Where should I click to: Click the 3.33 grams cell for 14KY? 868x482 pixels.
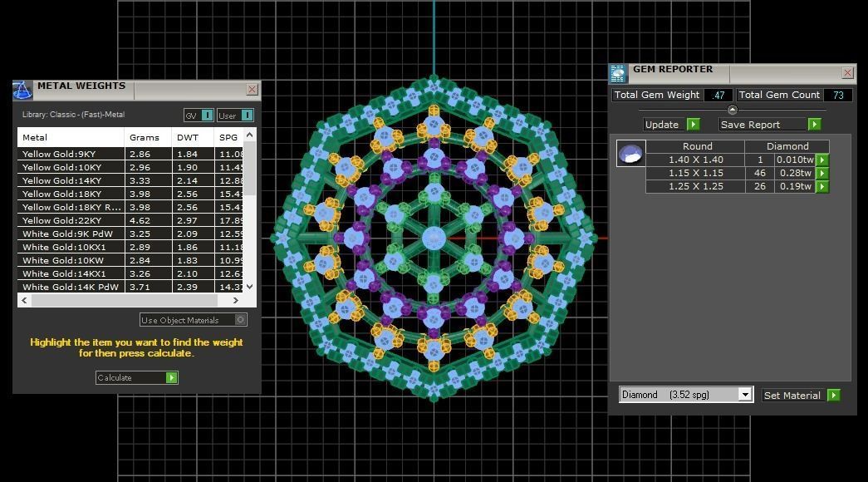148,180
